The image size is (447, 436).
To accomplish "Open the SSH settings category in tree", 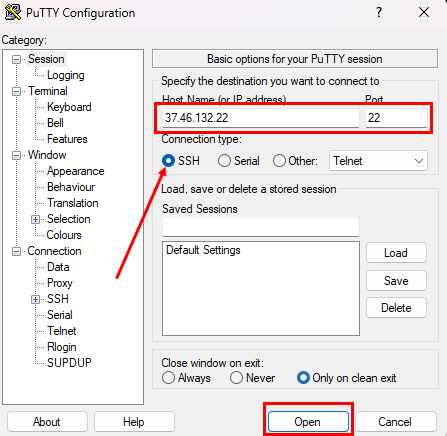I will click(58, 299).
